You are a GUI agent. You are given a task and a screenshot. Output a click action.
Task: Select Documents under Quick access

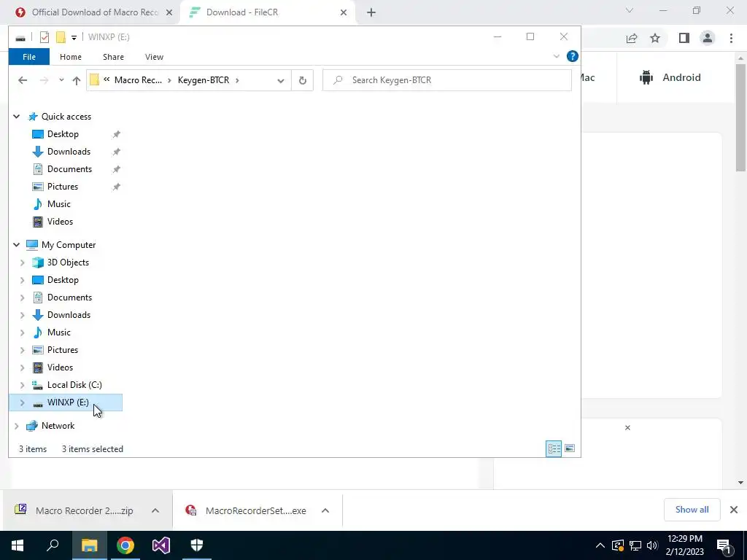[x=69, y=169]
